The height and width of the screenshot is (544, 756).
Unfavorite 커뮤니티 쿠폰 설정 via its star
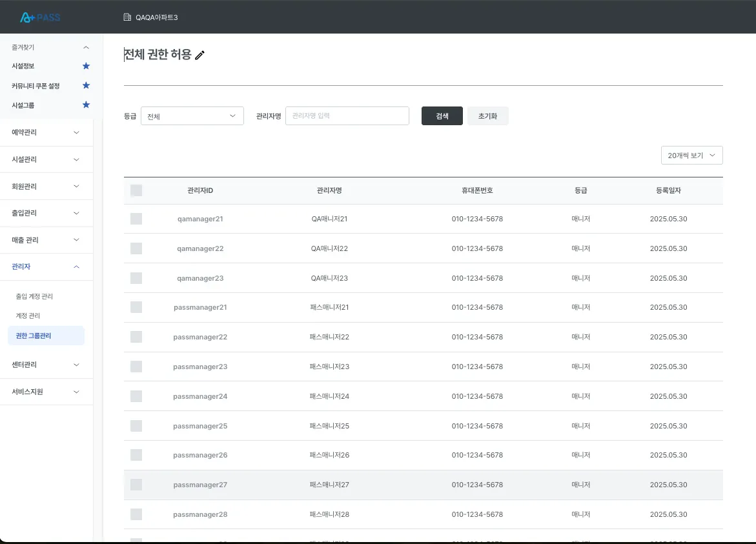(x=86, y=85)
